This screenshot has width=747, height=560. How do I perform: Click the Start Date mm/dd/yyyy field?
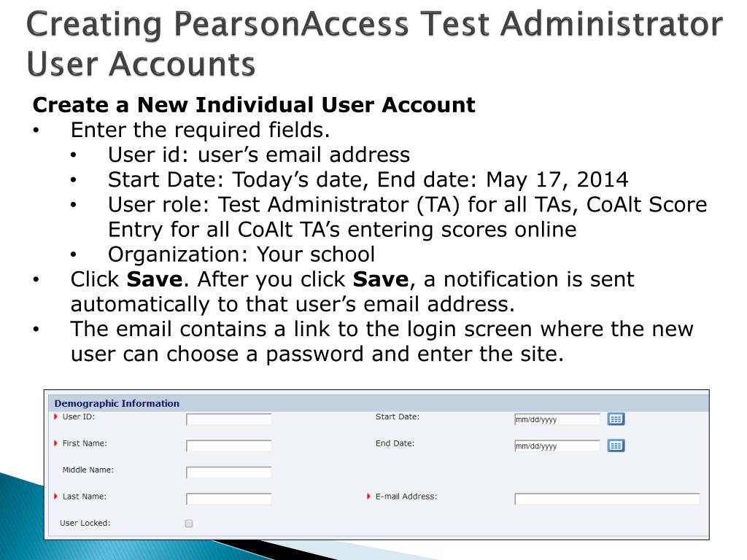pos(557,419)
